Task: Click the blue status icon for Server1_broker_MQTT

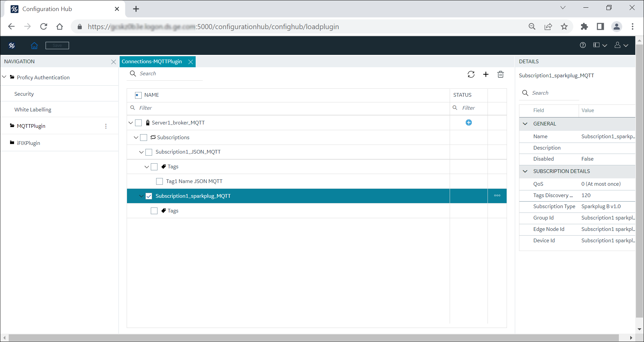Action: 469,123
